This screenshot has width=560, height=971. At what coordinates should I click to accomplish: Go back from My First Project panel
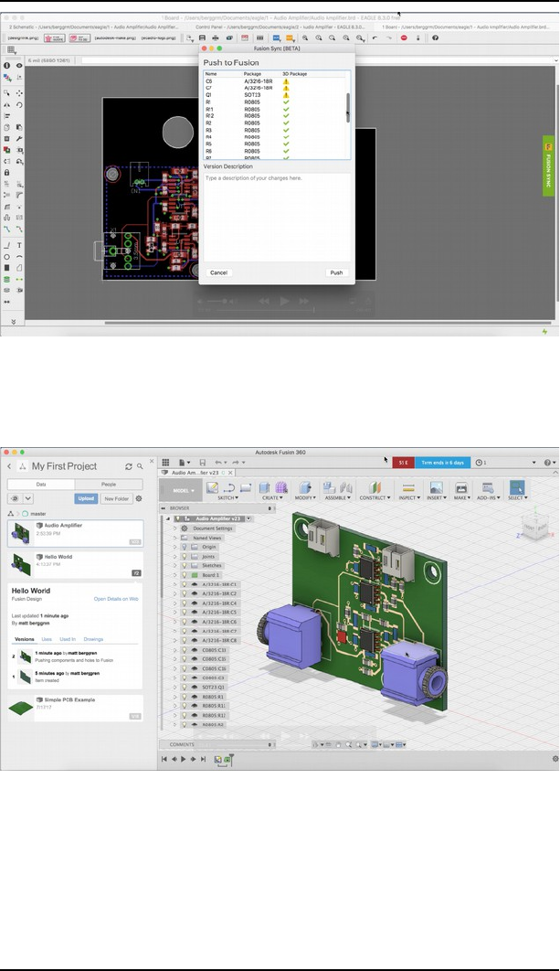point(9,466)
